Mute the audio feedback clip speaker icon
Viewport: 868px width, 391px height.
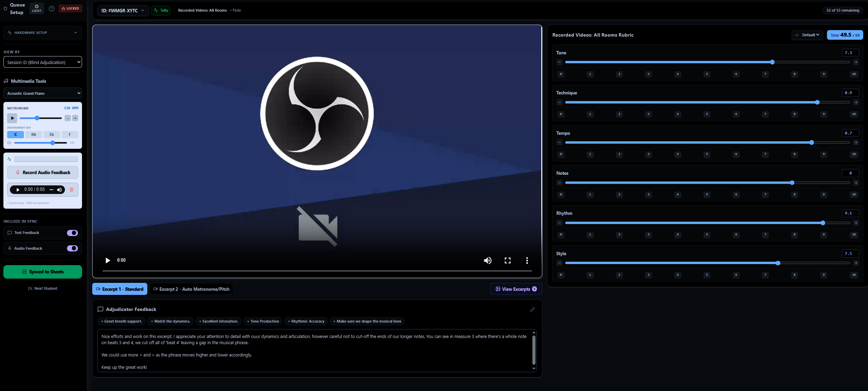coord(59,190)
